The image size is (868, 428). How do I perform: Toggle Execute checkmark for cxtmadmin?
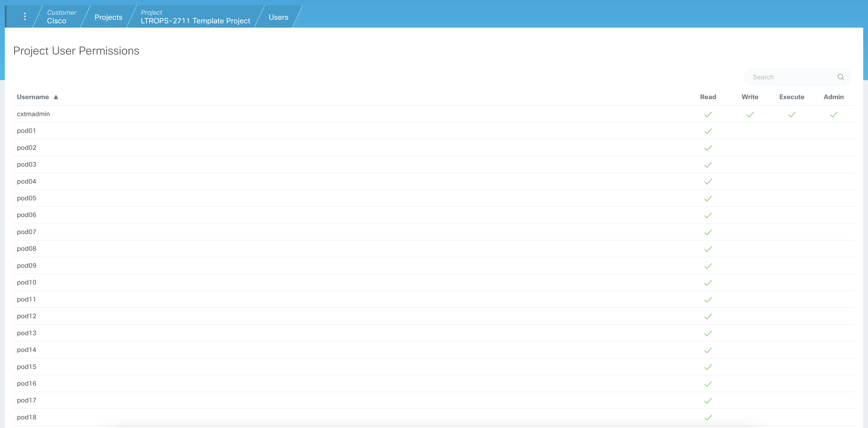point(792,115)
